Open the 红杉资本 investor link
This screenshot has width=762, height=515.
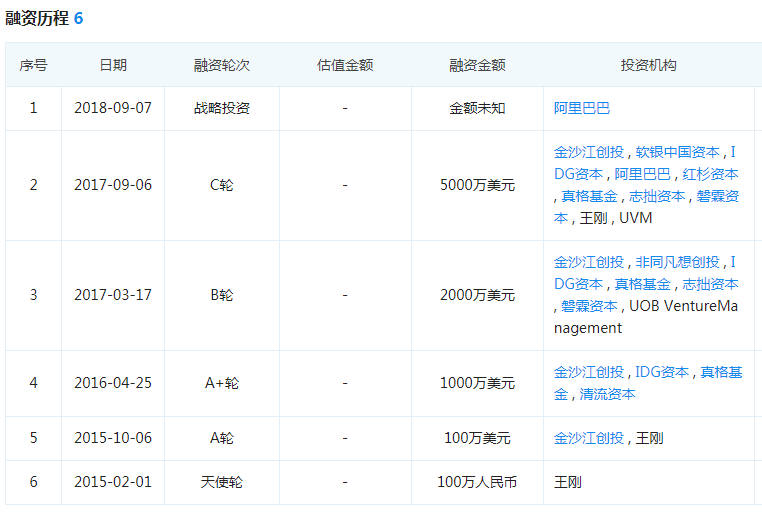pos(711,174)
